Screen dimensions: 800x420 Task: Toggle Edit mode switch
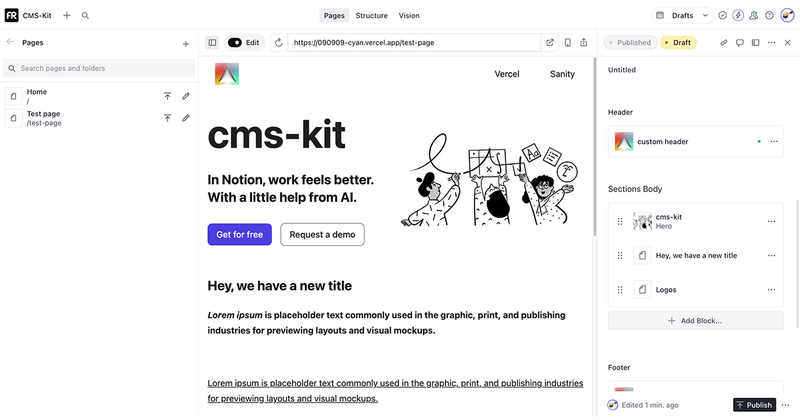tap(235, 42)
